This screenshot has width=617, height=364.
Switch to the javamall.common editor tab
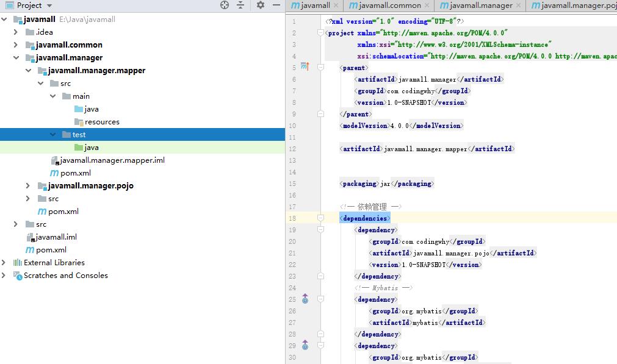(389, 5)
